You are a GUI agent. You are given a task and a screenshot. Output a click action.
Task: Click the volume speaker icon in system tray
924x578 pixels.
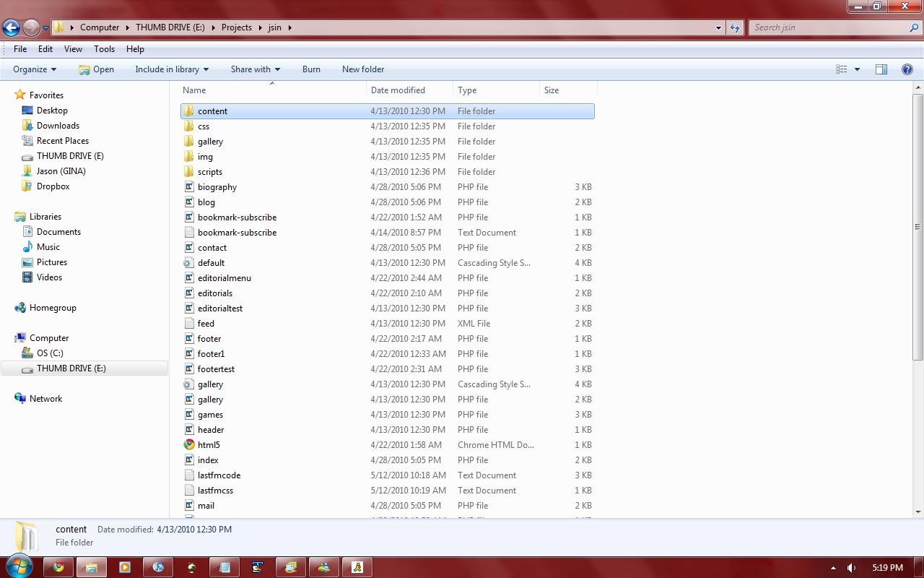coord(851,568)
